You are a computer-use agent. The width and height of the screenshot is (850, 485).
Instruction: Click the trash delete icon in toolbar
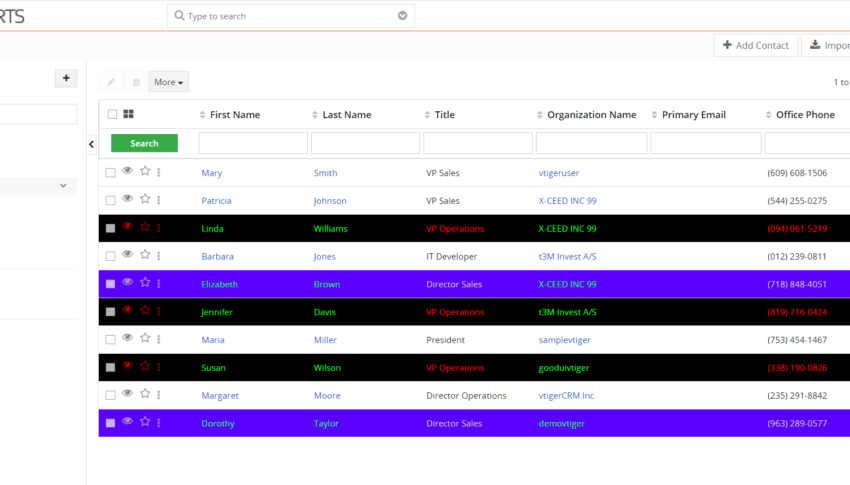[136, 82]
